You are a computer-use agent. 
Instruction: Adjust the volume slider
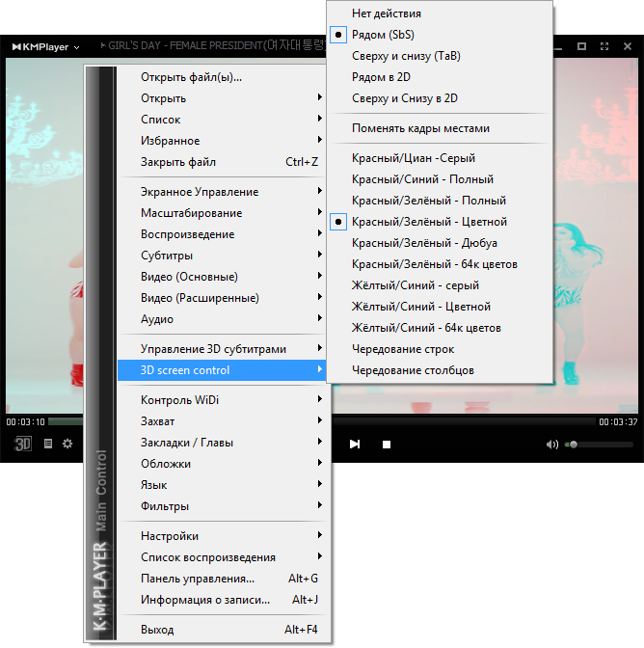599,445
